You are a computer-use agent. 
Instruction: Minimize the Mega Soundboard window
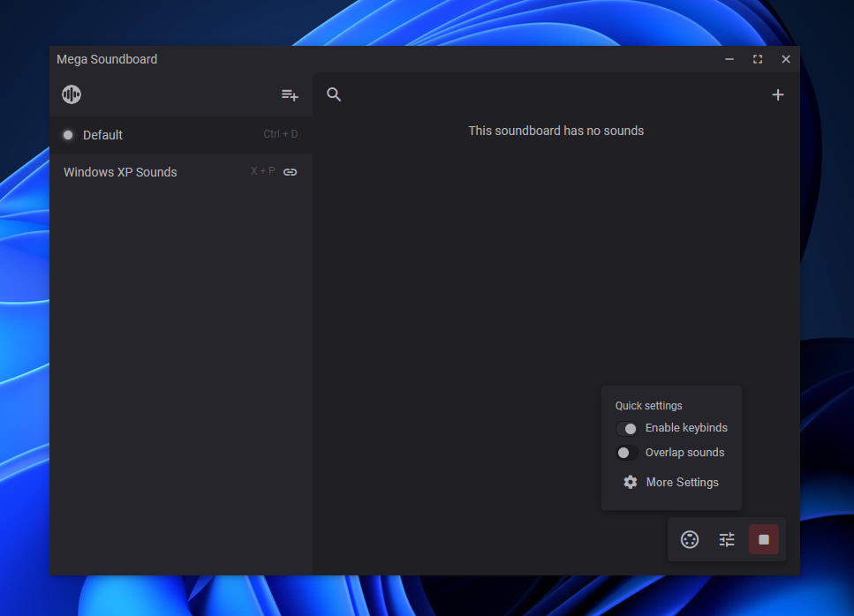tap(729, 59)
